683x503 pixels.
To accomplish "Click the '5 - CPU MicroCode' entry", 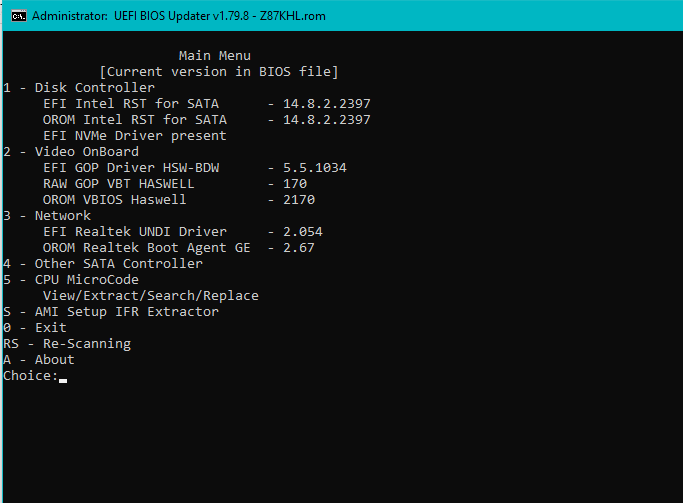I will click(x=71, y=280).
